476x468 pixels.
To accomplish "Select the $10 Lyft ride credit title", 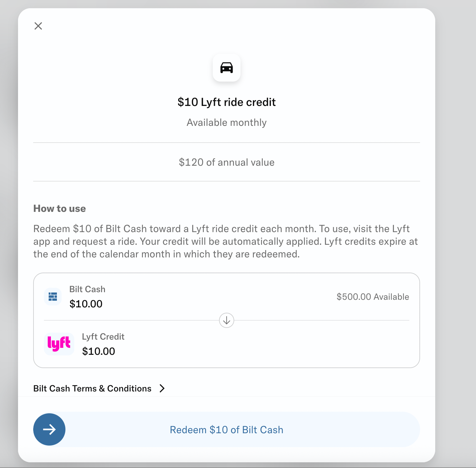I will tap(226, 102).
